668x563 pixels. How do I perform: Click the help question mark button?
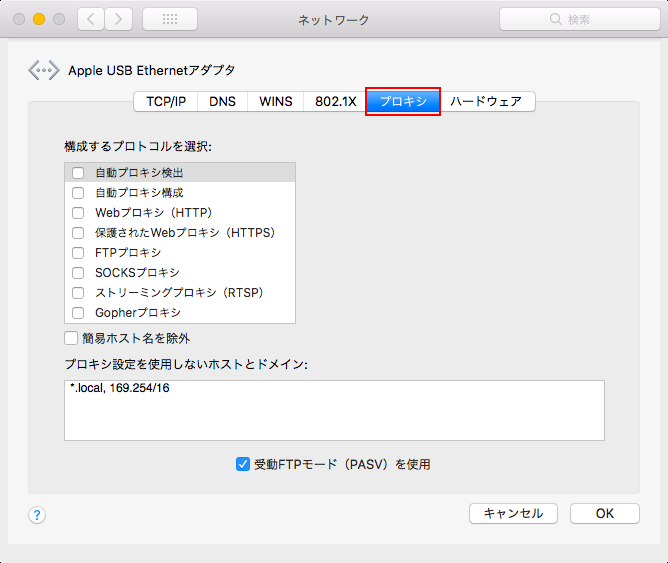click(x=37, y=515)
